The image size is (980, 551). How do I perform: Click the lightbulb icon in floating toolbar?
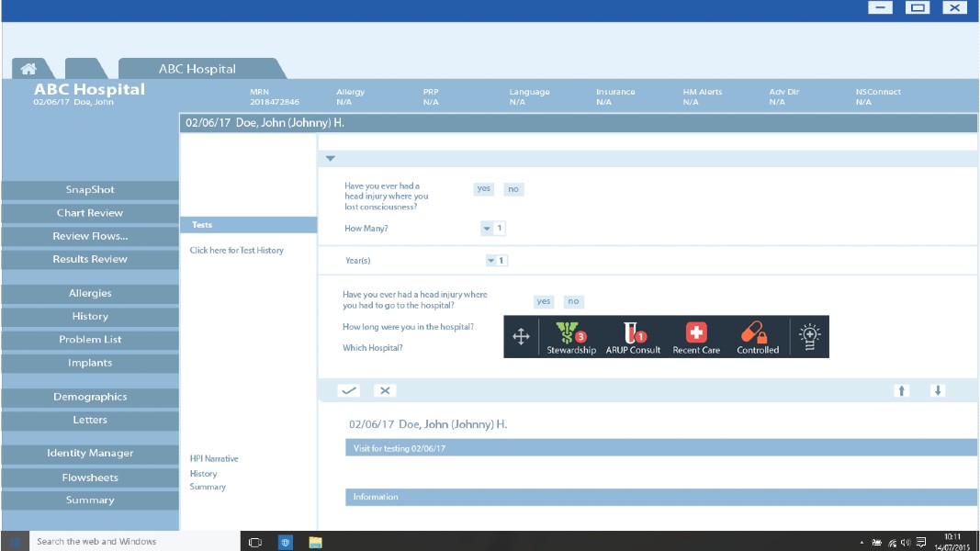pyautogui.click(x=809, y=336)
